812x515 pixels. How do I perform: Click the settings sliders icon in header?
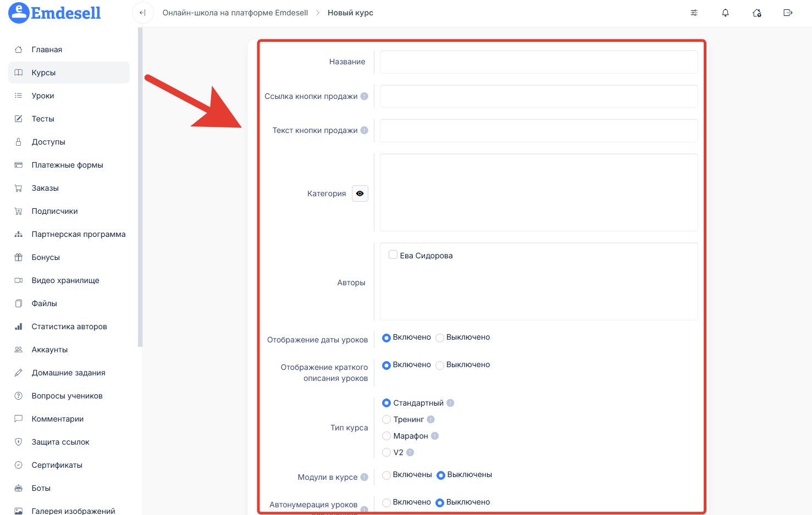(x=694, y=13)
